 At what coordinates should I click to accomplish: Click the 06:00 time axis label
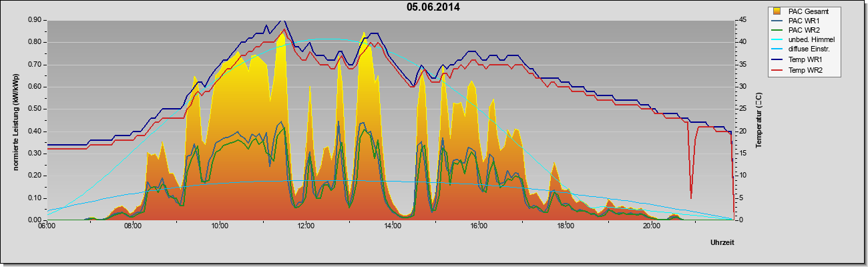pyautogui.click(x=47, y=226)
